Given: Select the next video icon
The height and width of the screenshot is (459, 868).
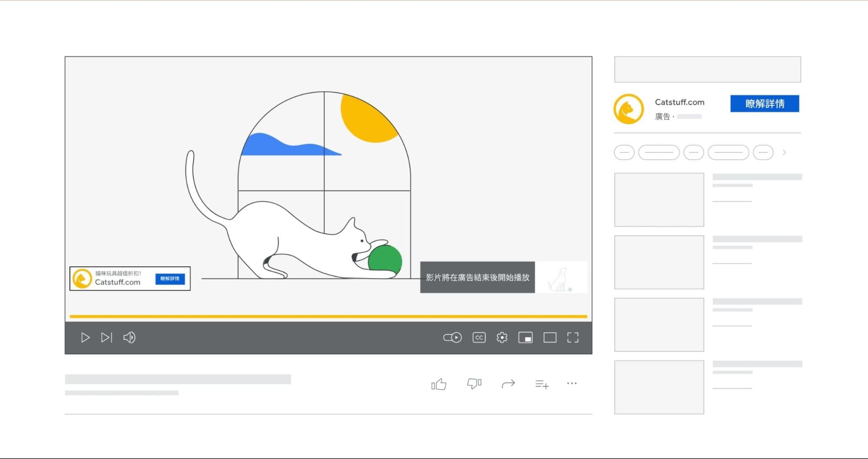Looking at the screenshot, I should pos(107,338).
